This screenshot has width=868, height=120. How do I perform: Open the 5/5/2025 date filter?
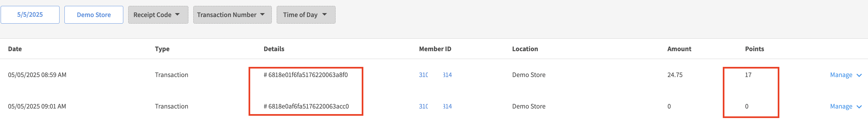point(30,15)
